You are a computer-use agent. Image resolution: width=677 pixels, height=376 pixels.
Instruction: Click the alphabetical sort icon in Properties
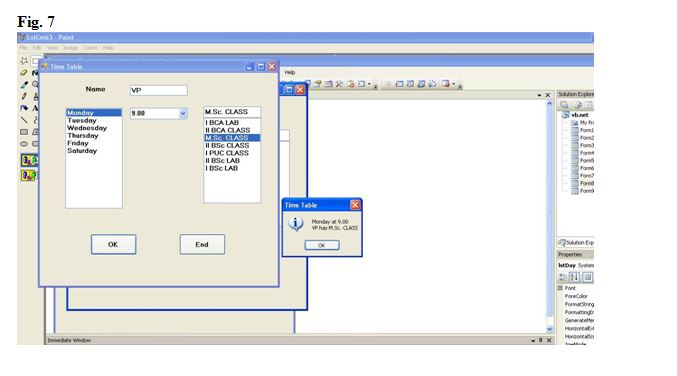click(574, 277)
